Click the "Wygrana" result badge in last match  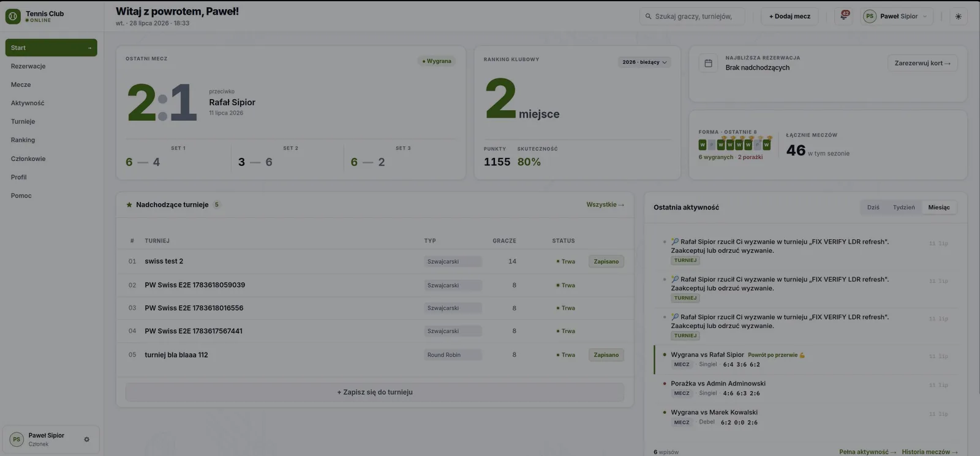[437, 61]
